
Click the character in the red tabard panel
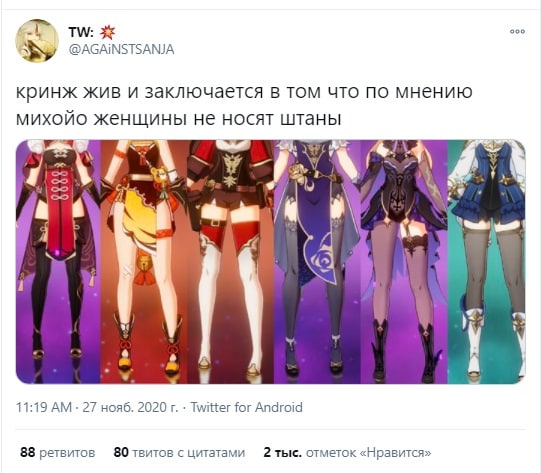click(x=58, y=262)
